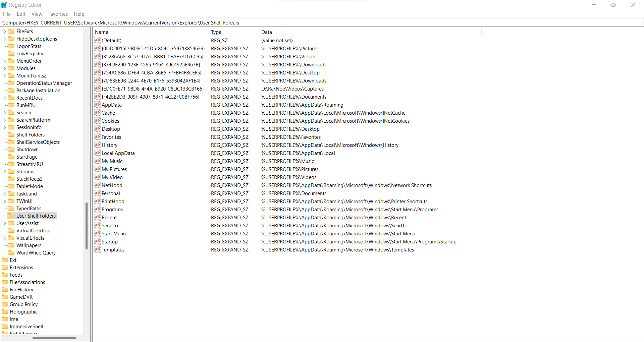Viewport: 644px width, 342px height.
Task: Click the Registry Editor app icon in title bar
Action: point(4,5)
